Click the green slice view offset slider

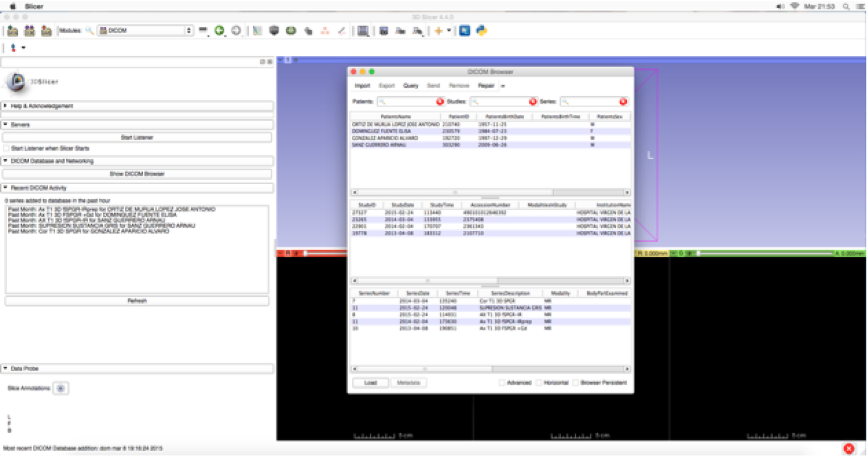[x=765, y=254]
